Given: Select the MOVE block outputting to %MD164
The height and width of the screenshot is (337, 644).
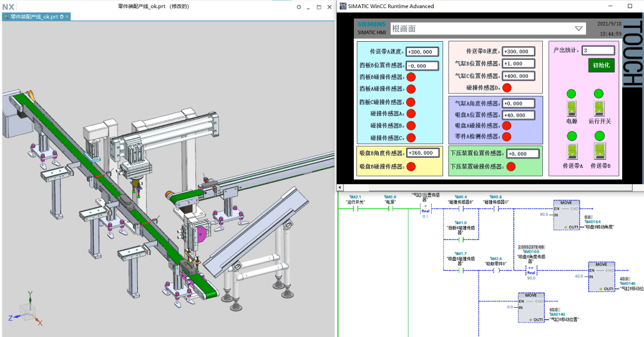Looking at the screenshot, I should click(x=566, y=215).
